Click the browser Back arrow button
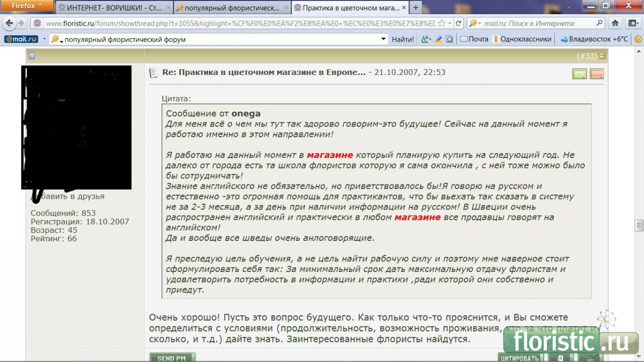Image resolution: width=644 pixels, height=362 pixels. point(9,23)
